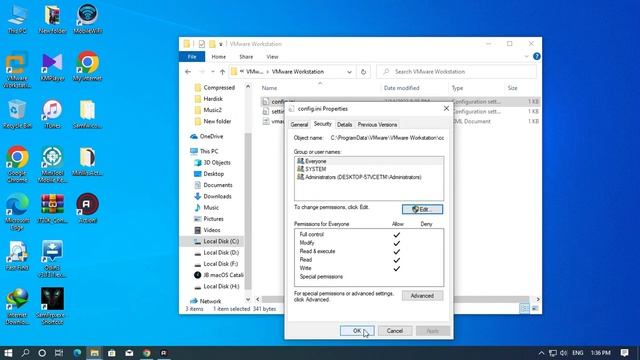Launch Microsoft Edge desktop shortcut
This screenshot has width=640, height=360.
click(17, 212)
